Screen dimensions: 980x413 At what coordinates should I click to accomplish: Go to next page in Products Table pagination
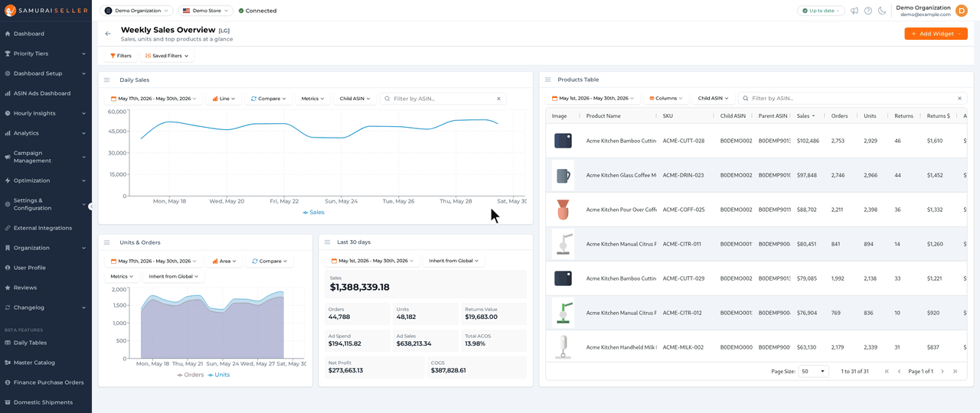(x=942, y=371)
